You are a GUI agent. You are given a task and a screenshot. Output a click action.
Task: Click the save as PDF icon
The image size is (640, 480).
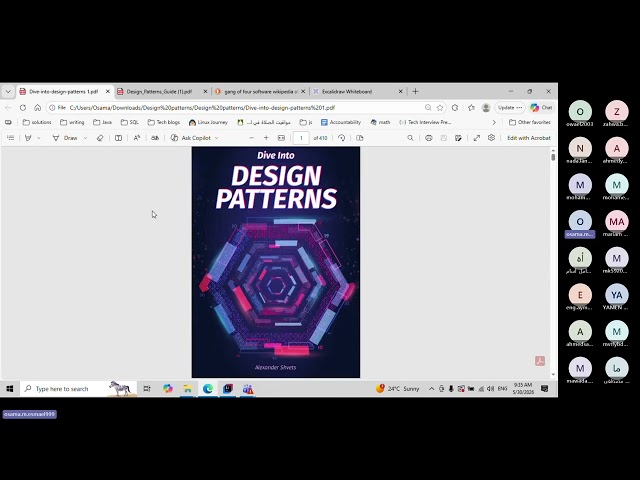[458, 138]
